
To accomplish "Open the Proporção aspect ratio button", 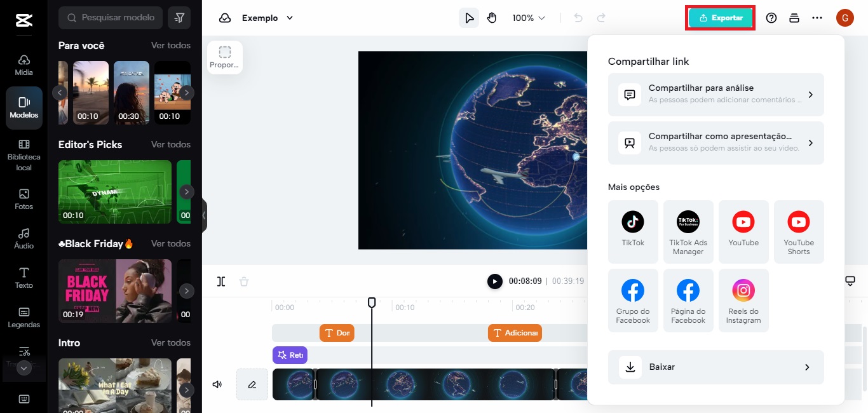I will point(225,57).
